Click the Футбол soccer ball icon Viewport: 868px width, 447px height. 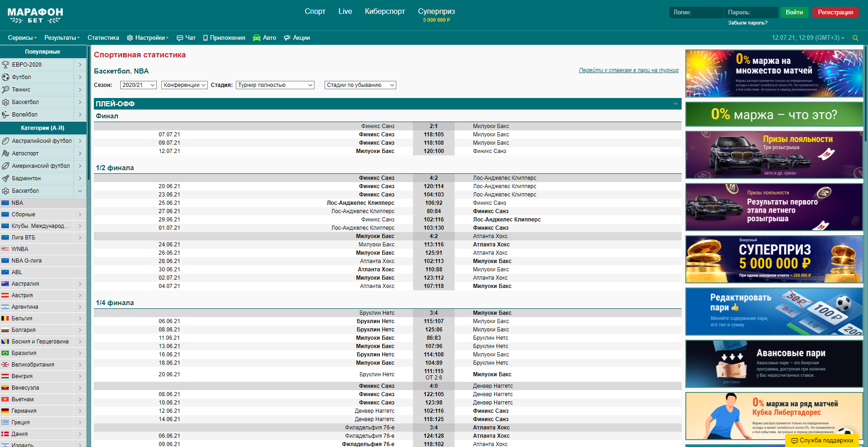(x=6, y=77)
